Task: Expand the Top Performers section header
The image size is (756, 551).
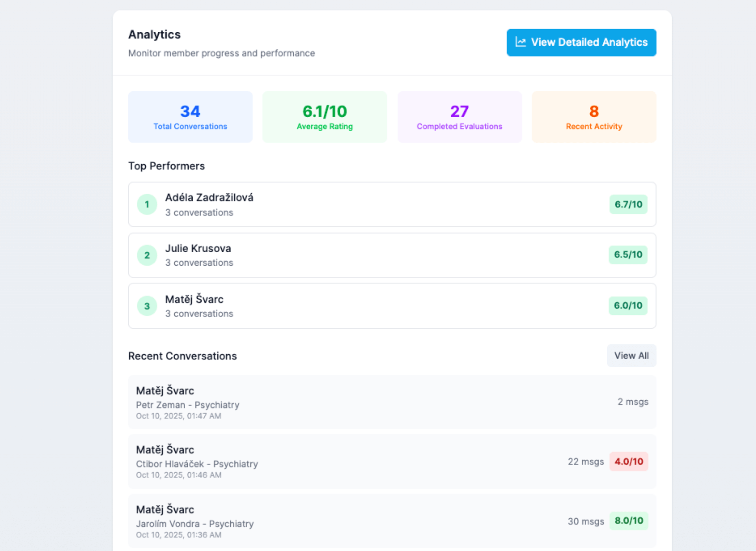Action: [x=166, y=166]
